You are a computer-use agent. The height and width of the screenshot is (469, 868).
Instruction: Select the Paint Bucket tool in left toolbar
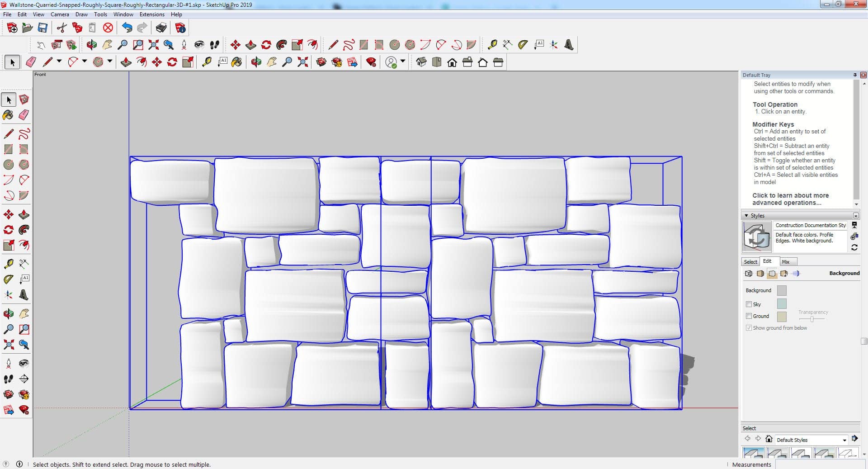pos(8,115)
